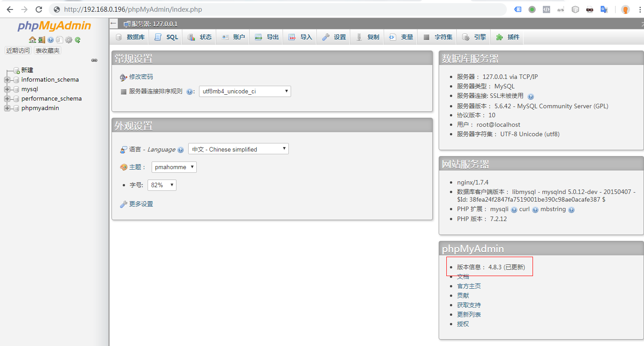
Task: Click the 服务器: 127.0.0.1 breadcrumb
Action: coord(154,24)
